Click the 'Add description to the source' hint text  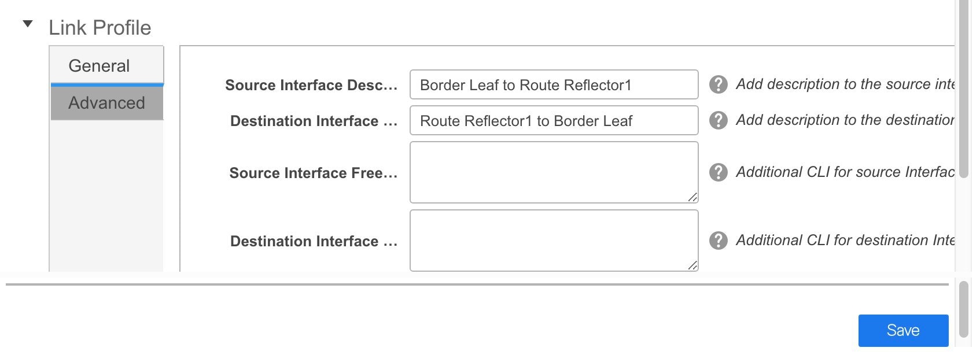(x=845, y=84)
